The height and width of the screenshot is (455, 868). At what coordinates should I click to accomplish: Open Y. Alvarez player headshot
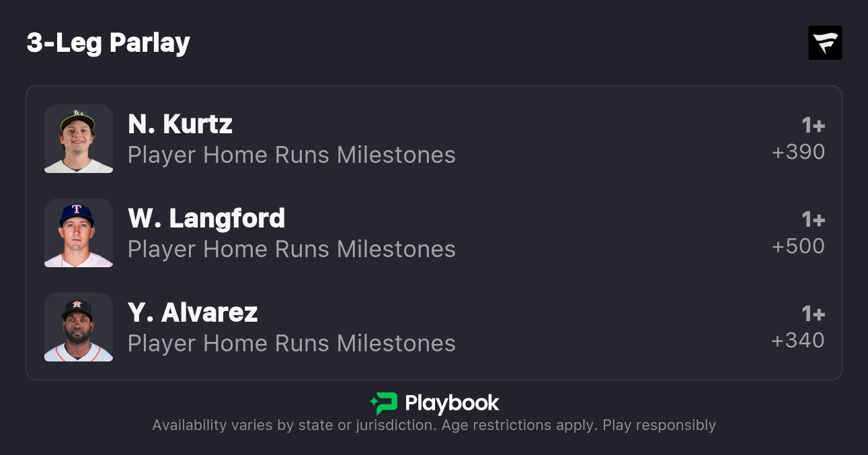(x=79, y=327)
